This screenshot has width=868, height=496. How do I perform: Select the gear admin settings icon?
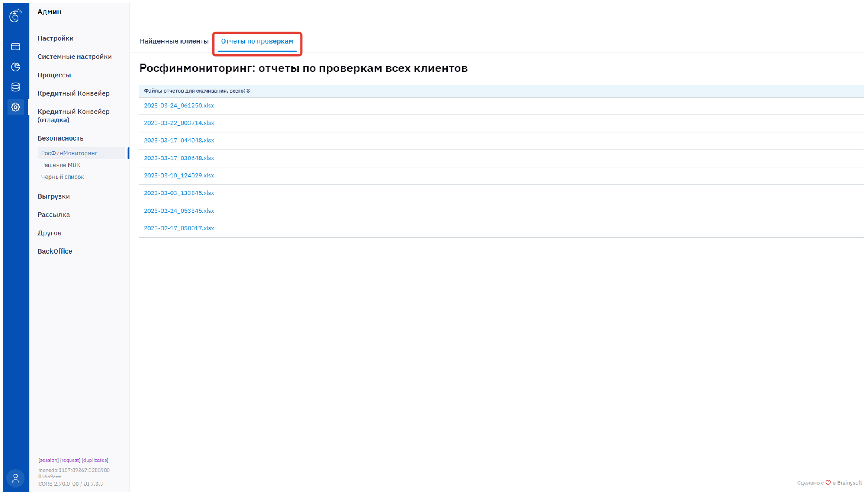16,107
